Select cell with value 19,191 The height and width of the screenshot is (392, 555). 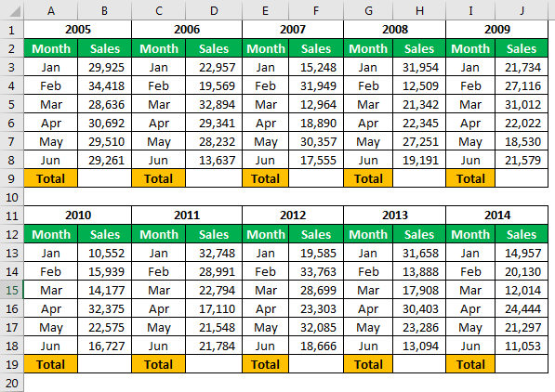tap(419, 160)
